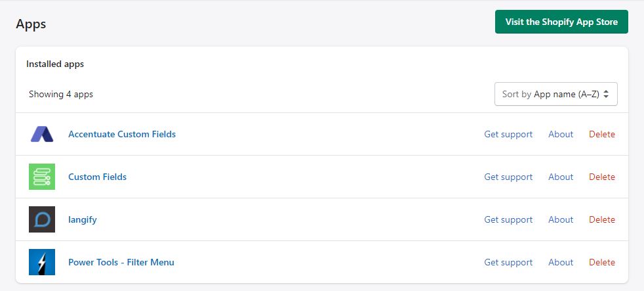Get support for langify
The width and height of the screenshot is (644, 291).
click(x=508, y=220)
